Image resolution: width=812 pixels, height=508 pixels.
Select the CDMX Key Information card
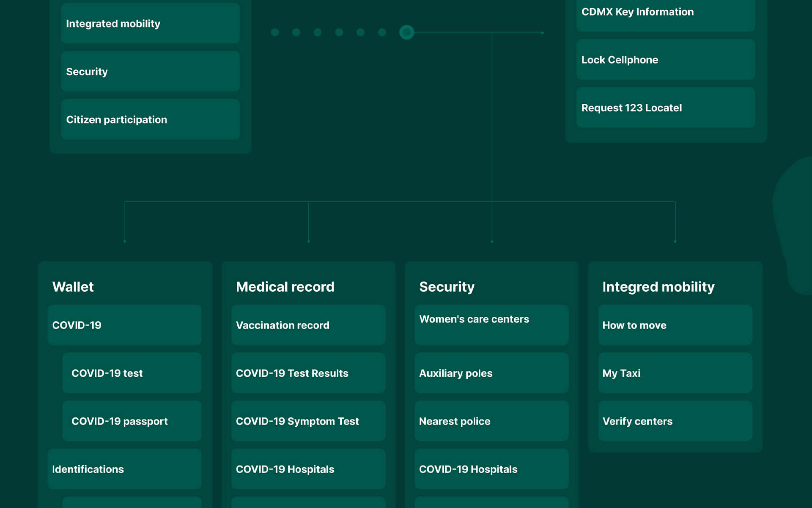[x=665, y=13]
